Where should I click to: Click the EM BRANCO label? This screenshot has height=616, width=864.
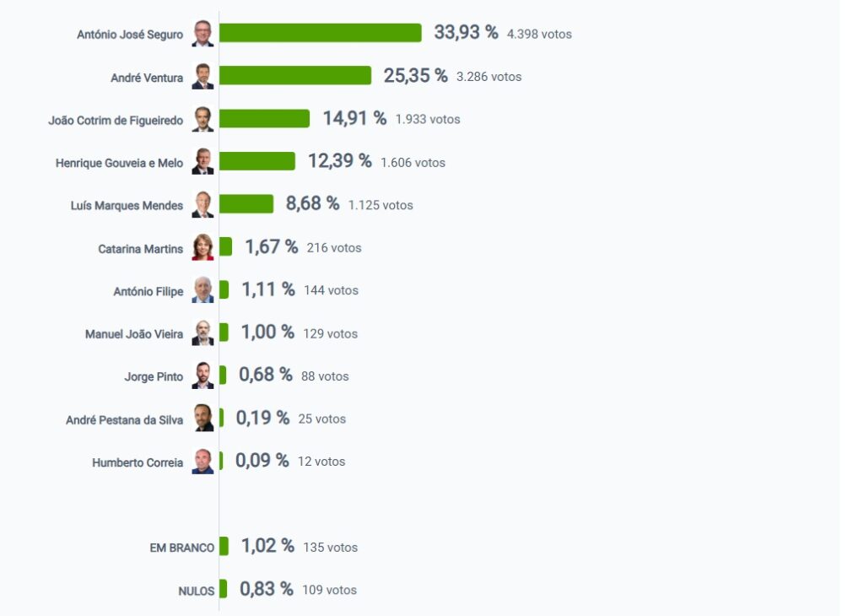[x=181, y=548]
